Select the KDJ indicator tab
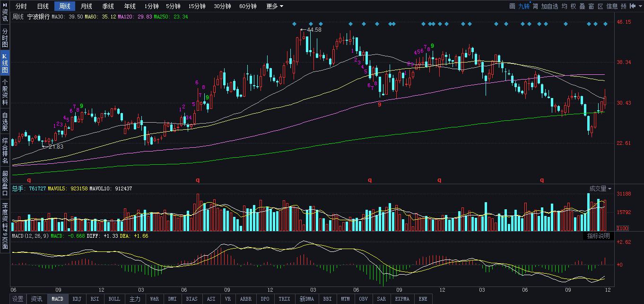 coord(76,299)
